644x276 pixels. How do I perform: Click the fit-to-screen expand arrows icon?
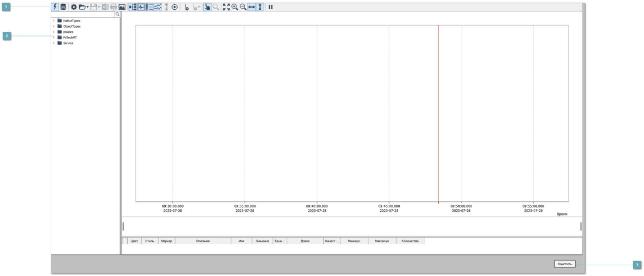coord(226,7)
